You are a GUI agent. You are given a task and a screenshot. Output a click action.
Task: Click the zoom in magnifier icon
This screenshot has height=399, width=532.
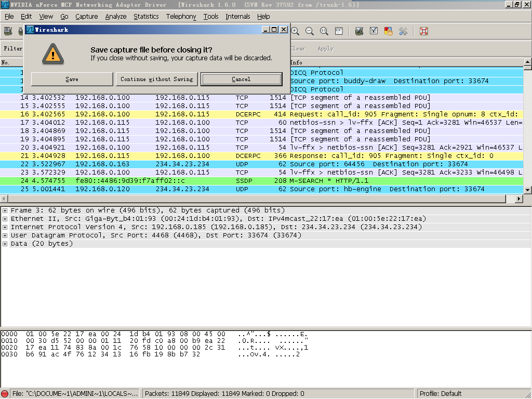point(295,31)
